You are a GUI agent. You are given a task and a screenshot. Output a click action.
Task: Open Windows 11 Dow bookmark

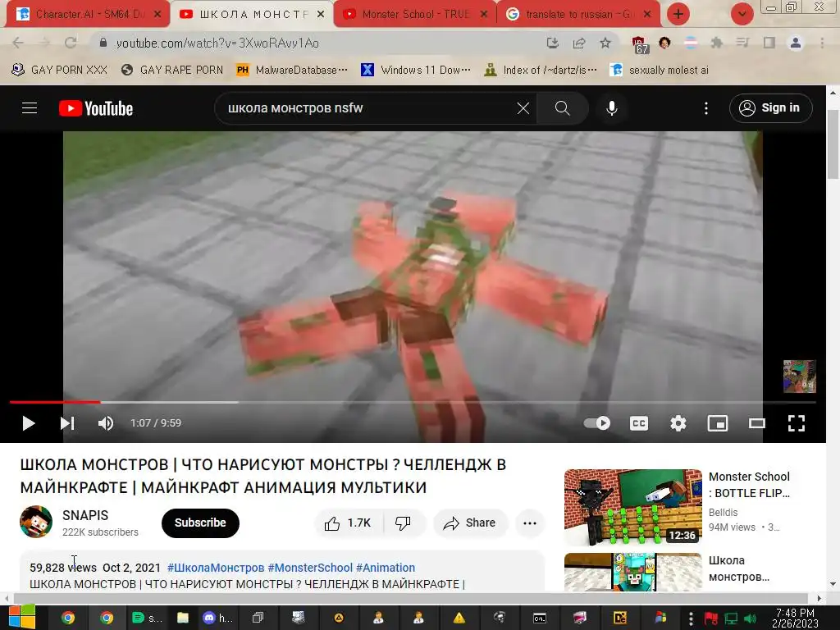coord(416,70)
